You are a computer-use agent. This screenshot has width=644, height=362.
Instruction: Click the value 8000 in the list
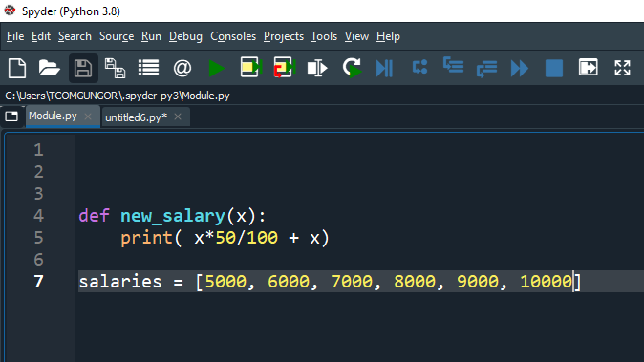coord(415,282)
